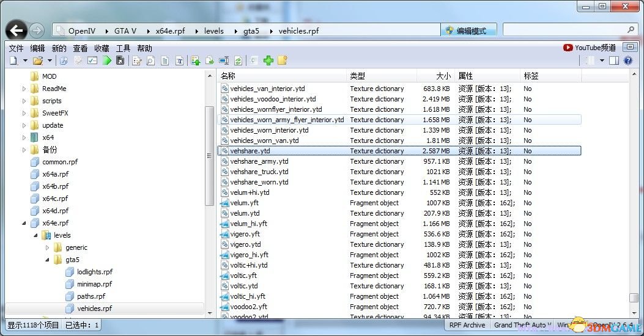The height and width of the screenshot is (336, 644).
Task: Click the green up-arrow import icon
Action: pyautogui.click(x=196, y=61)
